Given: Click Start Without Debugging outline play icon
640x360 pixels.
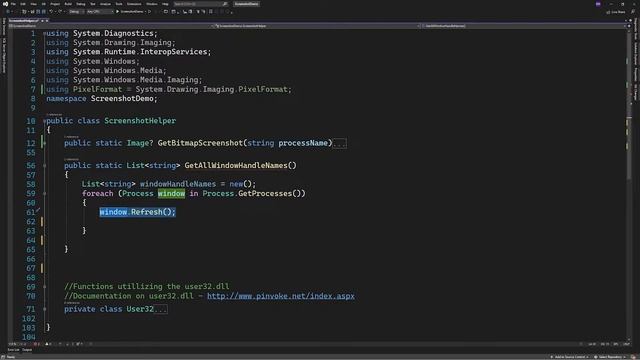Looking at the screenshot, I should [149, 11].
